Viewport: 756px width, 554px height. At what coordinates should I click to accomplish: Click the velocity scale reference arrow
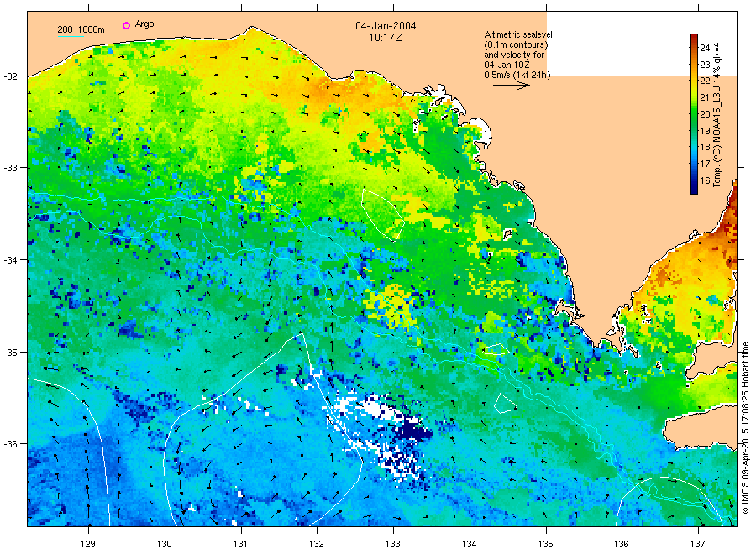(512, 86)
